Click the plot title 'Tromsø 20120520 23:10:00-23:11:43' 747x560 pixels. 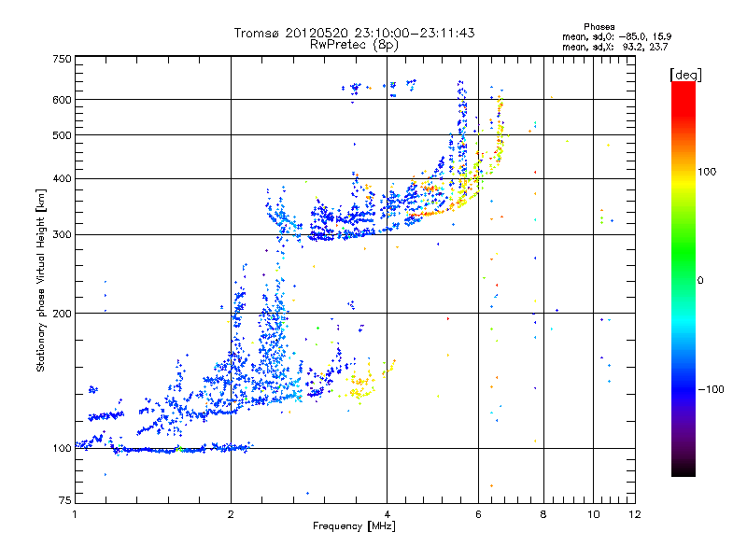(354, 33)
